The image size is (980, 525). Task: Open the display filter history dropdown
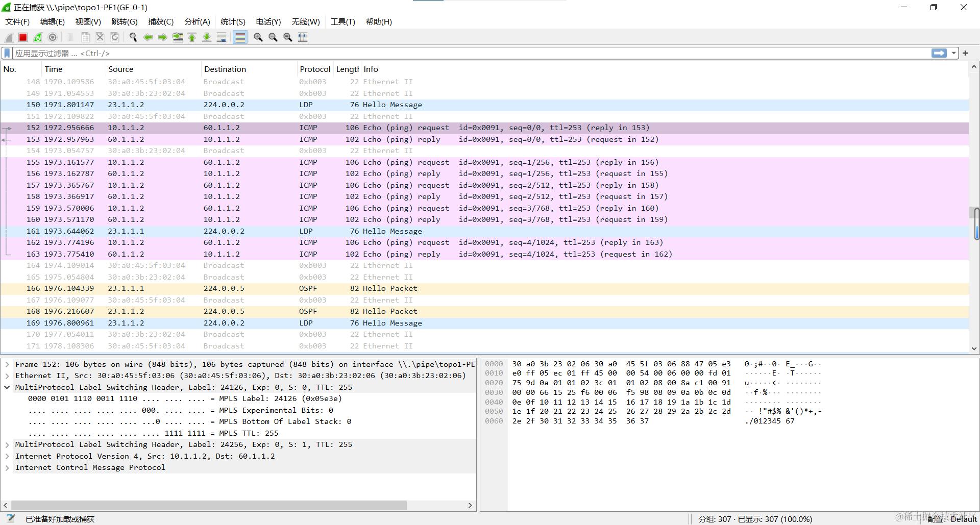point(953,53)
